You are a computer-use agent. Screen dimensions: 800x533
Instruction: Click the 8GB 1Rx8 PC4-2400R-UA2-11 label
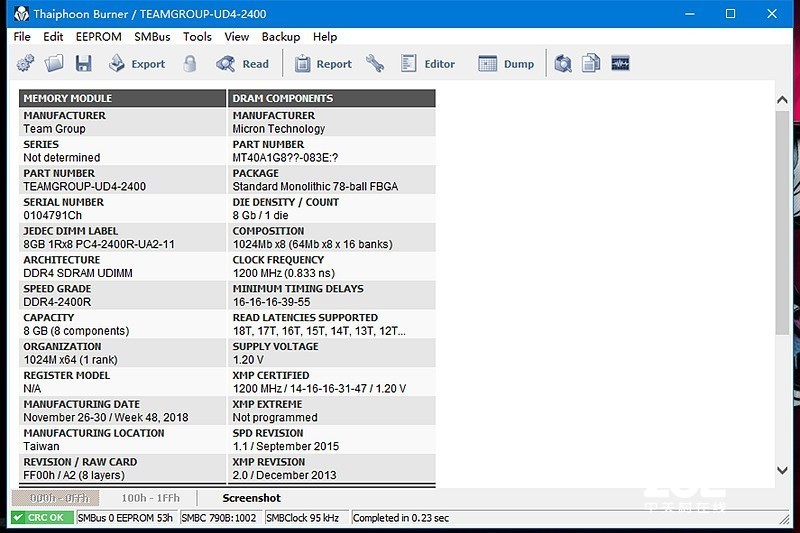[99, 244]
